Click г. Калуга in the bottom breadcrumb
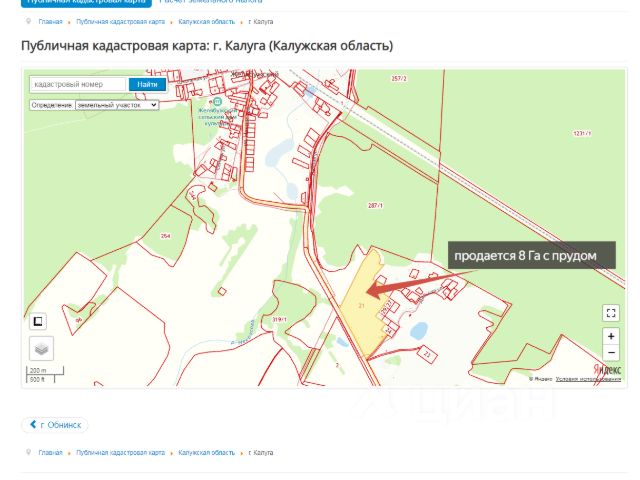 coord(260,453)
